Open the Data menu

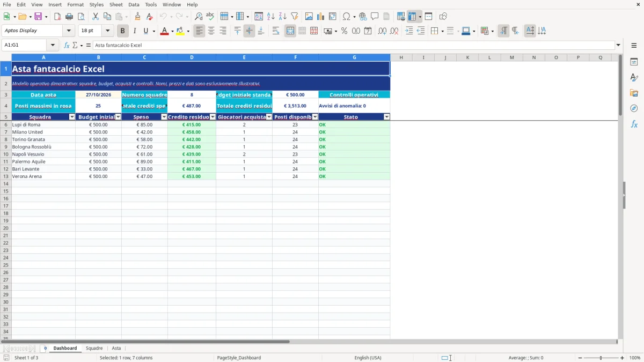(x=134, y=4)
